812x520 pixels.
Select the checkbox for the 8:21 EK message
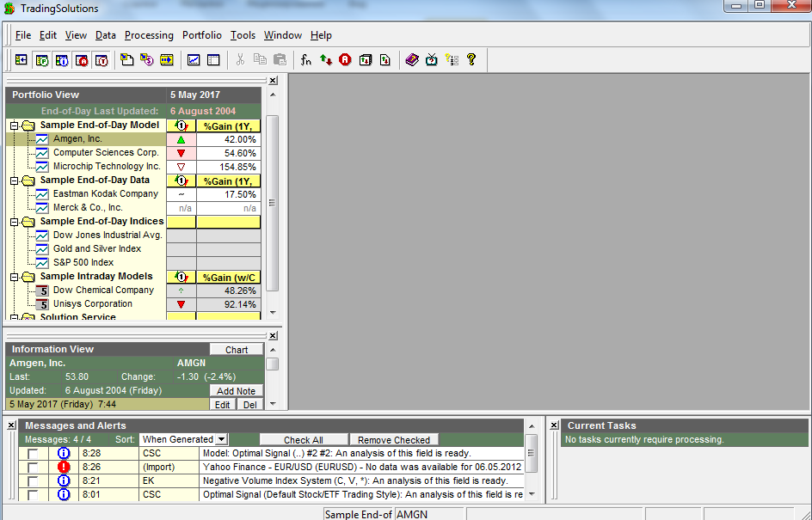point(33,480)
